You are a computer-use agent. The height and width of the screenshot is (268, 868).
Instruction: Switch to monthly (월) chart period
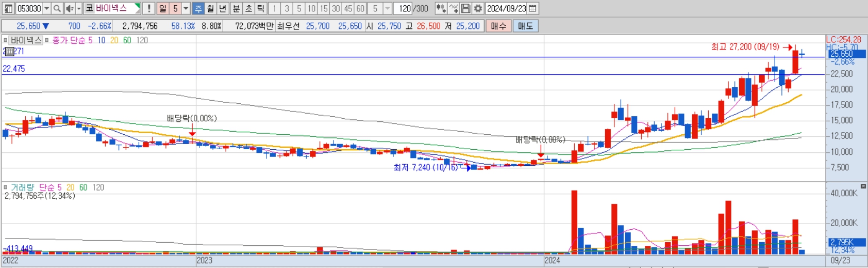(x=210, y=8)
